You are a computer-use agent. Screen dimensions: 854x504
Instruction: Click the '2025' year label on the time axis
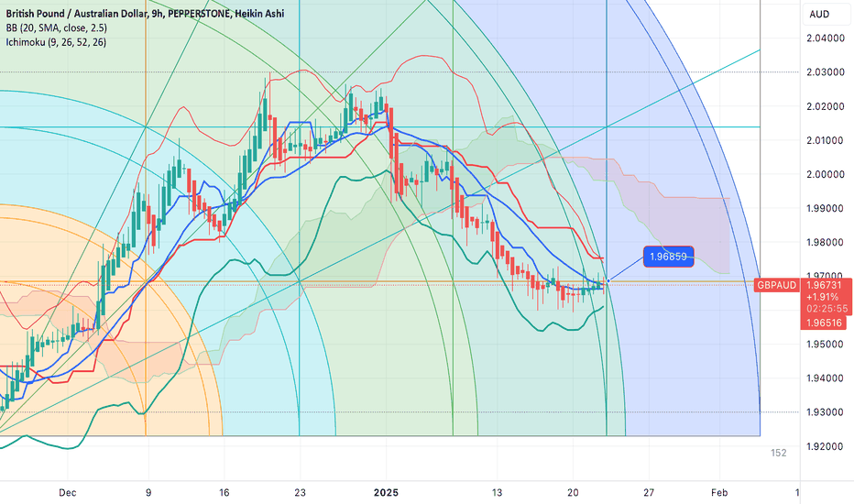(386, 493)
